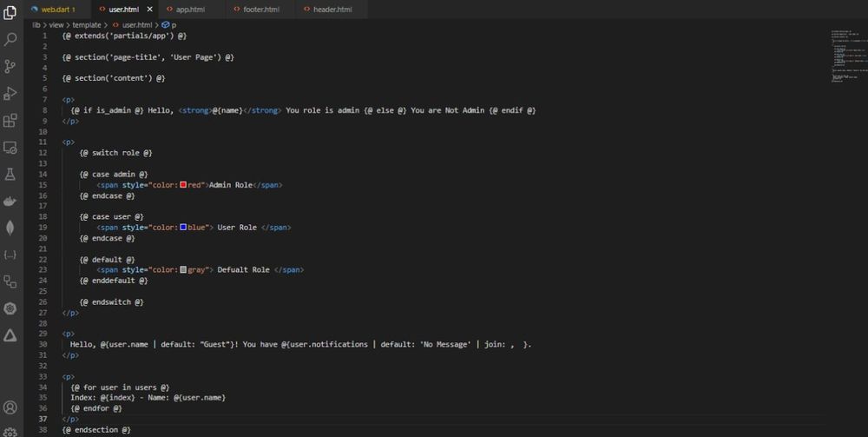Click the 'case user' directive
The width and height of the screenshot is (868, 437).
(x=111, y=216)
